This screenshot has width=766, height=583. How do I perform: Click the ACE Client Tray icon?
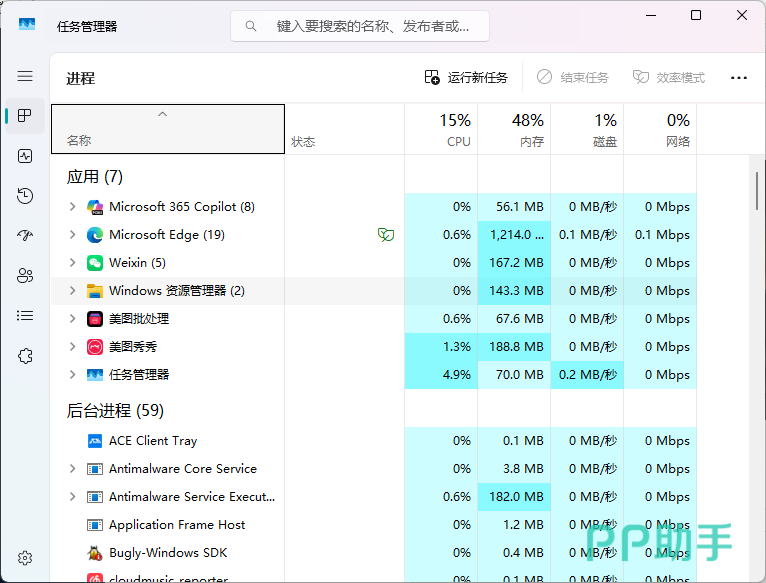coord(95,441)
